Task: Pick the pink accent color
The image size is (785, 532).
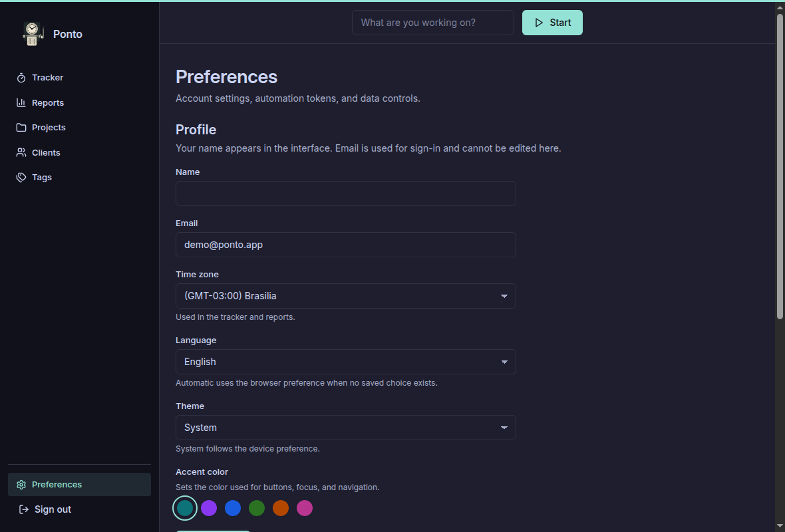Action: pos(305,508)
